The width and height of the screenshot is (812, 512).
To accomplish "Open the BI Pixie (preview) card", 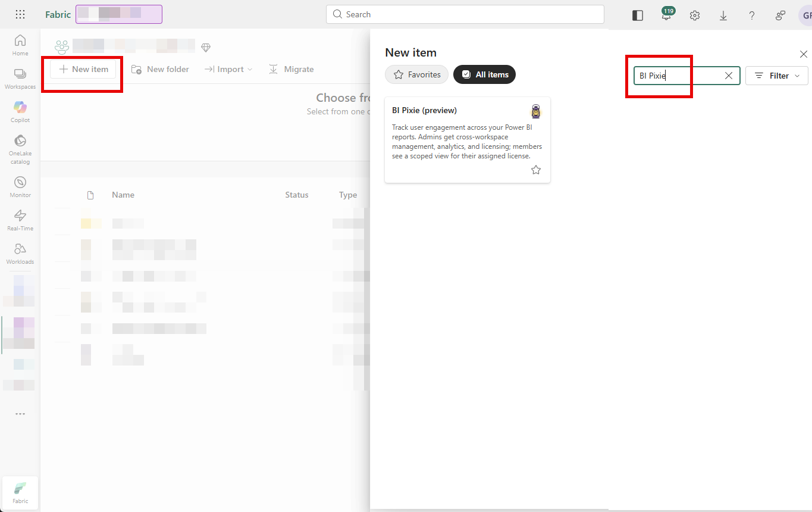I will pyautogui.click(x=468, y=140).
